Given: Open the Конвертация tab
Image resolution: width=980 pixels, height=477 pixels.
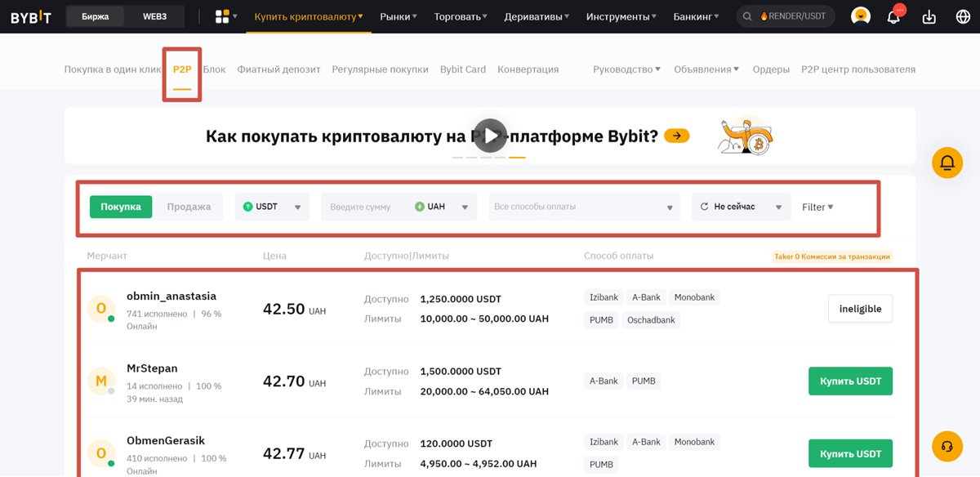Looking at the screenshot, I should [x=528, y=69].
